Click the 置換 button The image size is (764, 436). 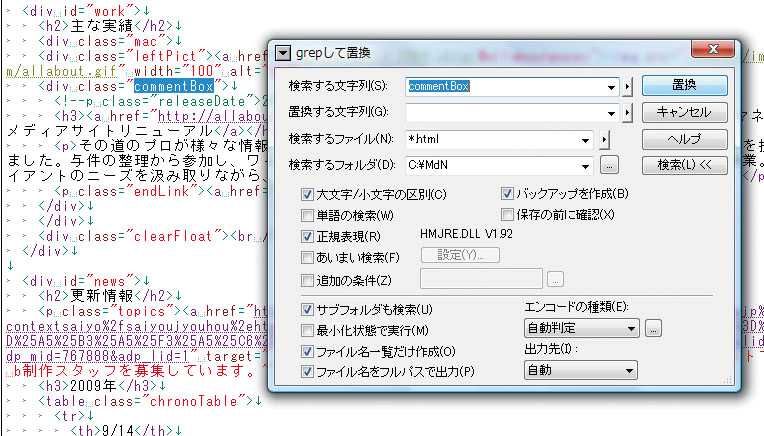coord(685,85)
